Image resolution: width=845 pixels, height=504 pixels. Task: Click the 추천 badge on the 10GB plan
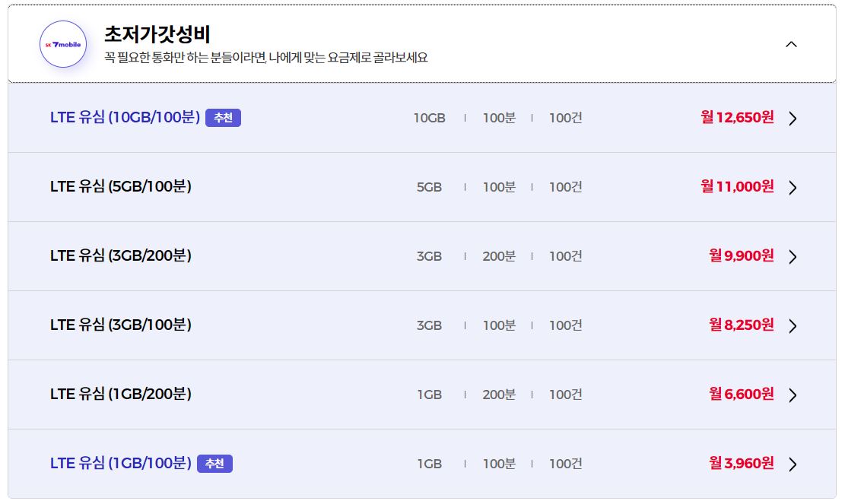point(223,117)
